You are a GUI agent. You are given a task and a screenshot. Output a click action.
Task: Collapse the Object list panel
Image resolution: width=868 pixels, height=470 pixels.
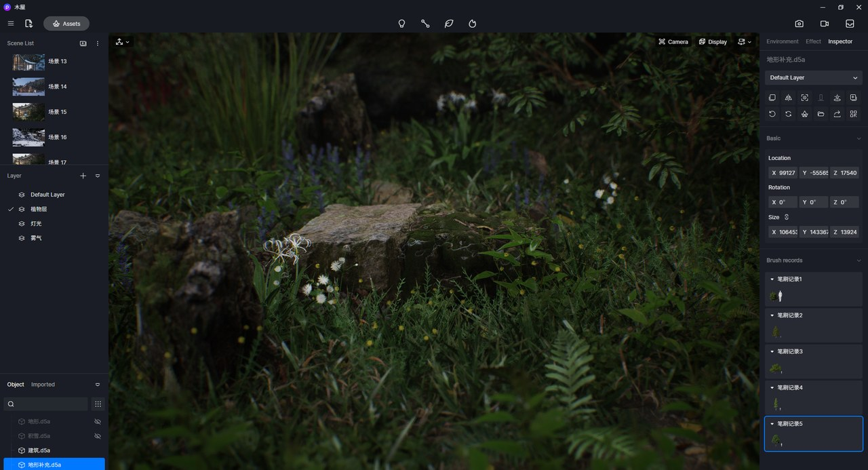click(x=98, y=385)
